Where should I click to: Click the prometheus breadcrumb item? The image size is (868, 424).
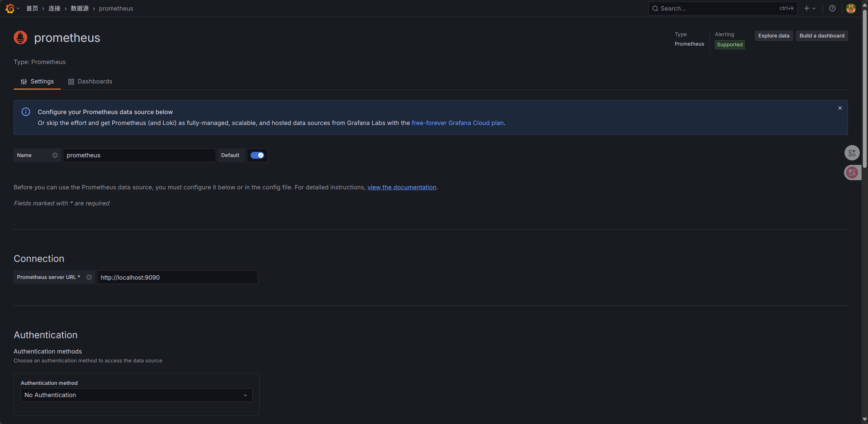point(116,9)
